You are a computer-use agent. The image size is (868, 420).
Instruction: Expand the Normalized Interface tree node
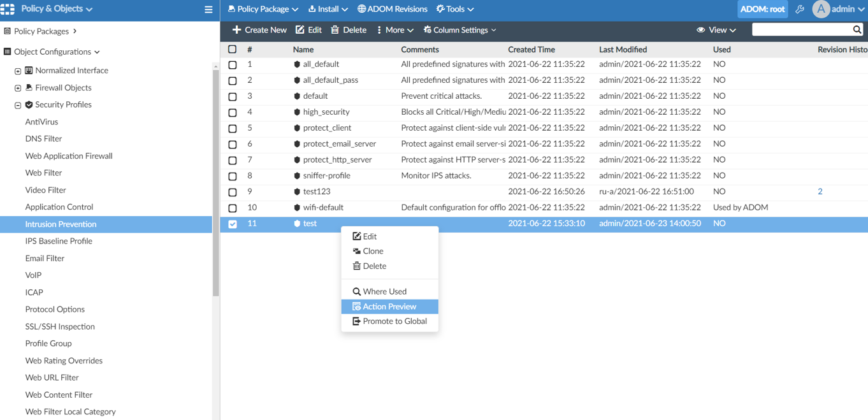coord(18,71)
